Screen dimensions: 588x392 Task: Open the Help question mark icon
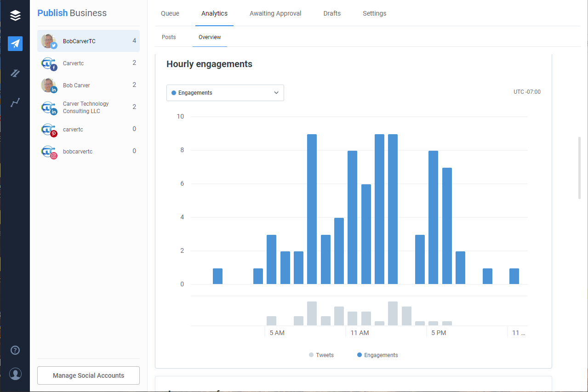[15, 351]
